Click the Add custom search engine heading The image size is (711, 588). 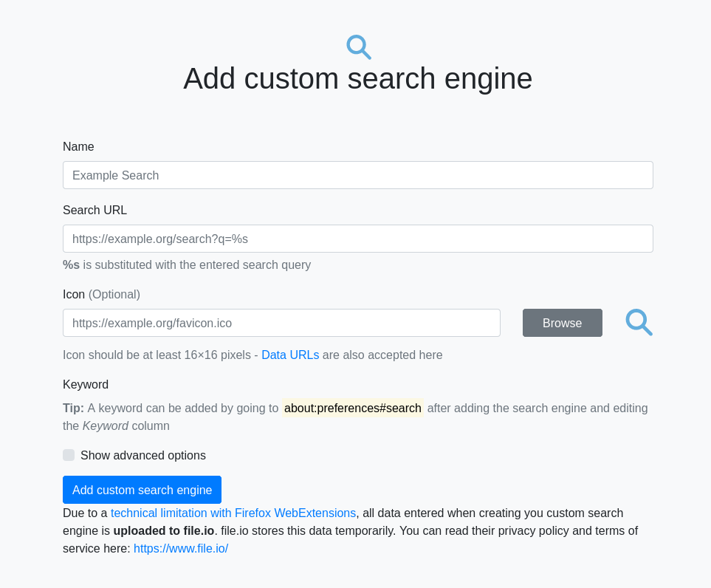(x=357, y=78)
